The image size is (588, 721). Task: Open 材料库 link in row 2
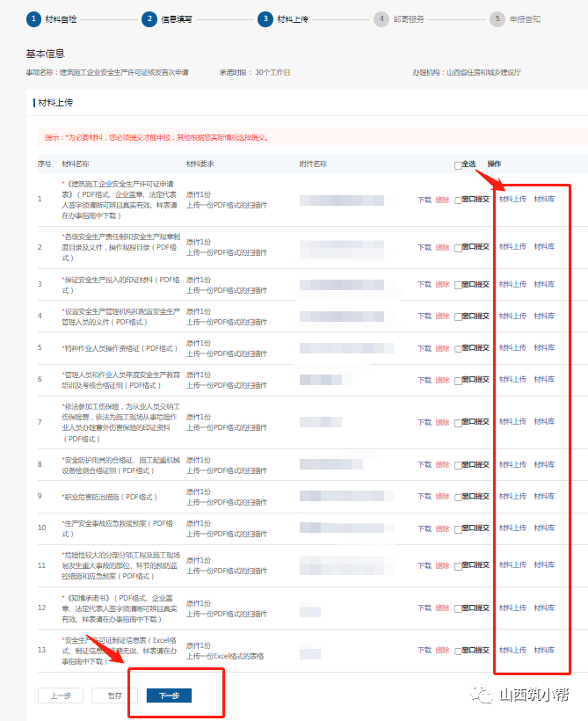(544, 247)
